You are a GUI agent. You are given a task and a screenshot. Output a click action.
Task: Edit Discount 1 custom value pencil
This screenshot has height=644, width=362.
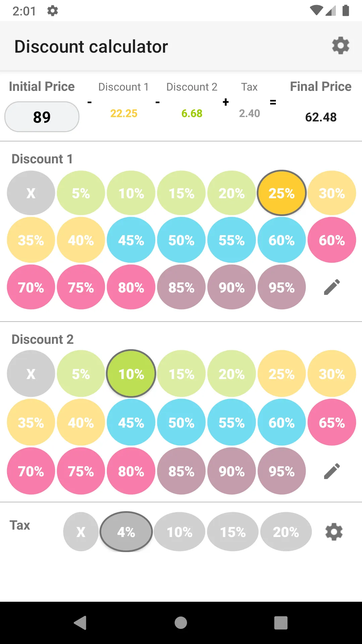[332, 287]
